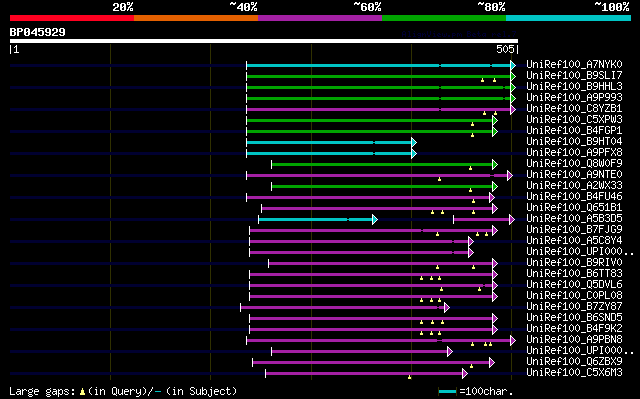Viewport: 640px width, 399px height.
Task: Click the green alignment bar of UniRef100_A9P993
Action: [x=379, y=98]
